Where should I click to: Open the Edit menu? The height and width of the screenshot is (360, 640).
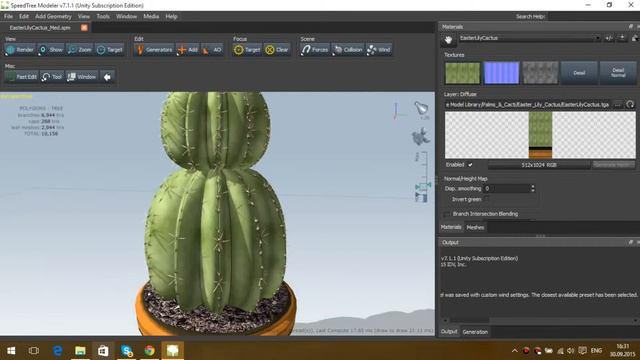click(x=24, y=16)
